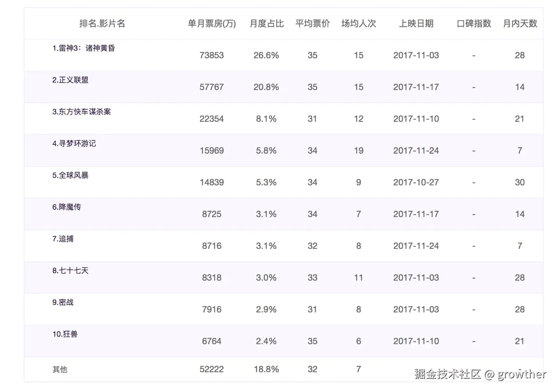Select the 正义联盟 release date 2017-11-17
This screenshot has height=392, width=557.
(416, 87)
